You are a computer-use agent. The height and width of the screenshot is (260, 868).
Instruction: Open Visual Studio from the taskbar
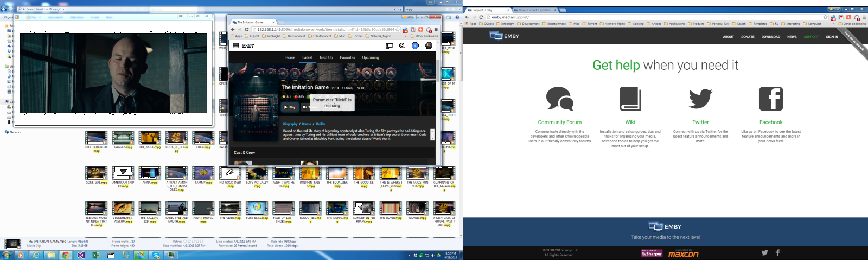click(x=81, y=255)
